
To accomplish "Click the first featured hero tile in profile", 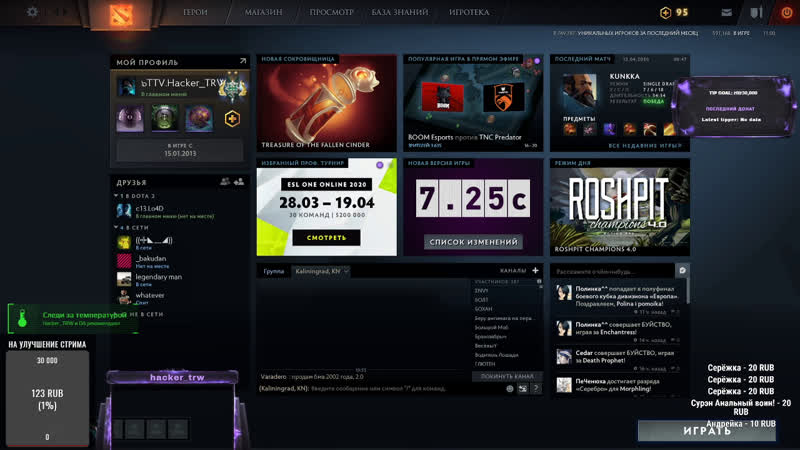I will click(x=130, y=118).
